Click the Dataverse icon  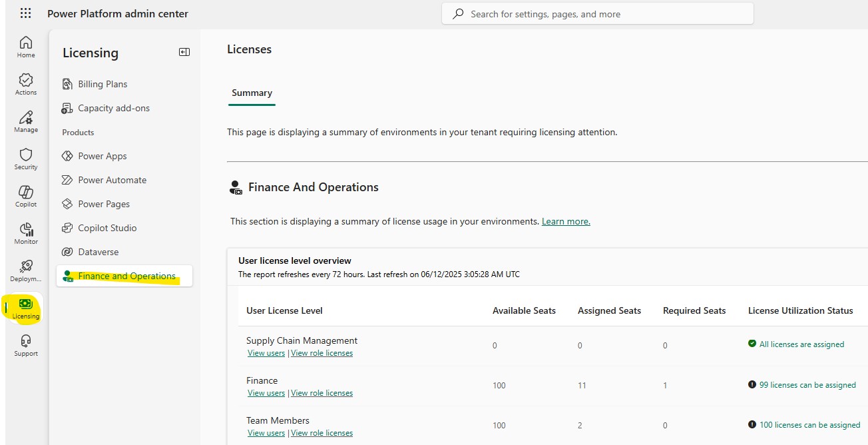67,252
